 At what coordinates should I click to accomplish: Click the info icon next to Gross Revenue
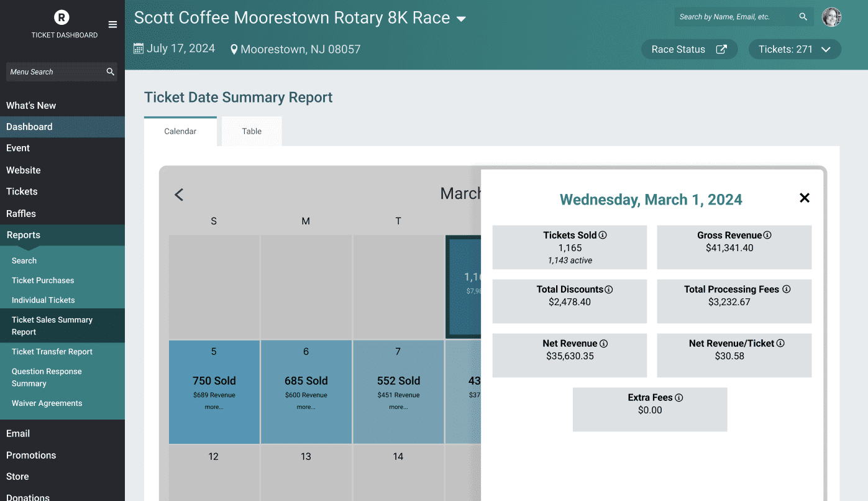click(x=767, y=235)
